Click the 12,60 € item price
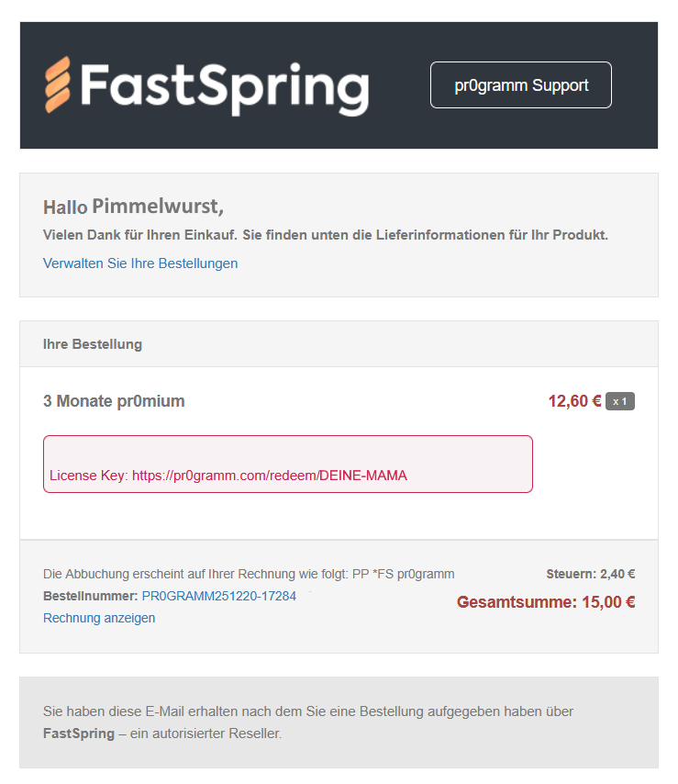 click(574, 401)
